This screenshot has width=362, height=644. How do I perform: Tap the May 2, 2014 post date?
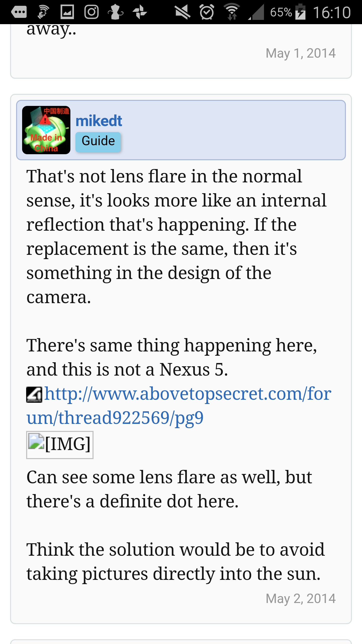click(x=301, y=598)
